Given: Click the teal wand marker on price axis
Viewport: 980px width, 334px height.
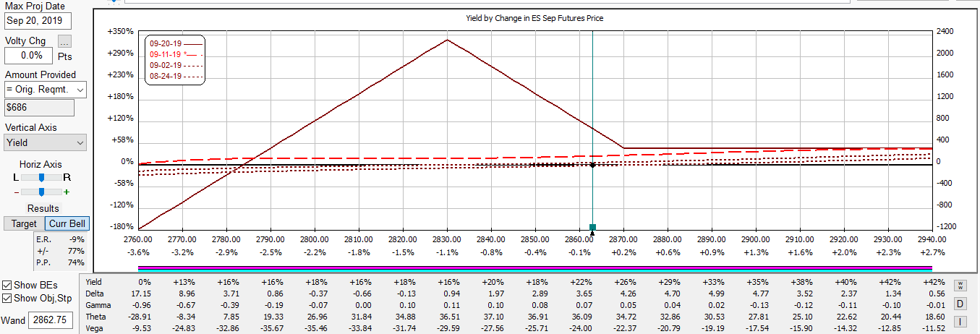Looking at the screenshot, I should pos(592,228).
